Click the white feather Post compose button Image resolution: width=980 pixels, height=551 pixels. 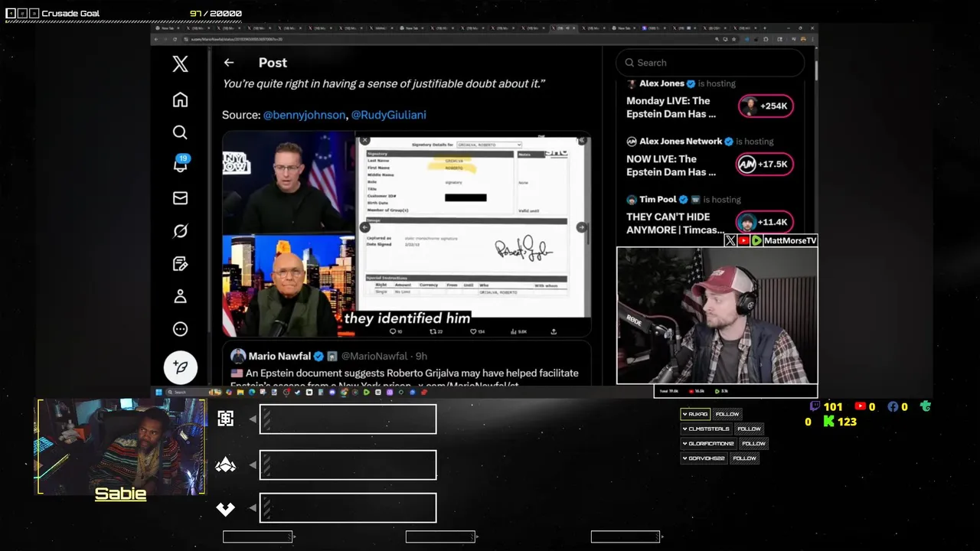point(181,367)
